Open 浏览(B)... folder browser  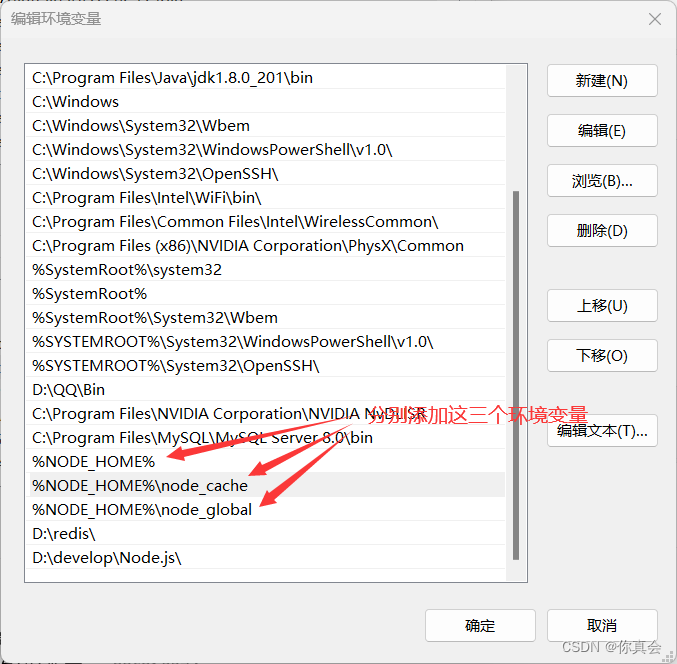602,181
